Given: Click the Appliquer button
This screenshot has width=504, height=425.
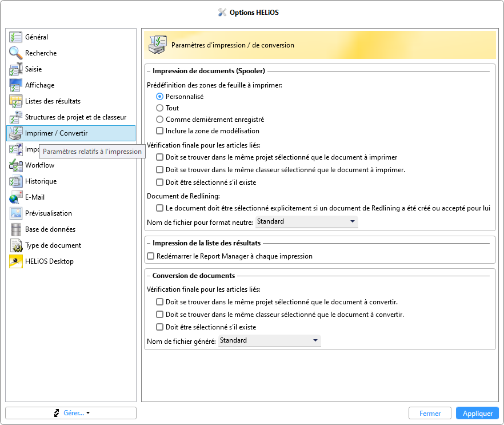Looking at the screenshot, I should pos(477,413).
